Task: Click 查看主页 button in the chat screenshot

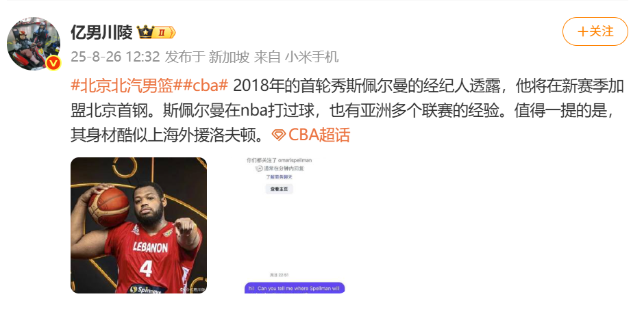Action: coord(280,189)
